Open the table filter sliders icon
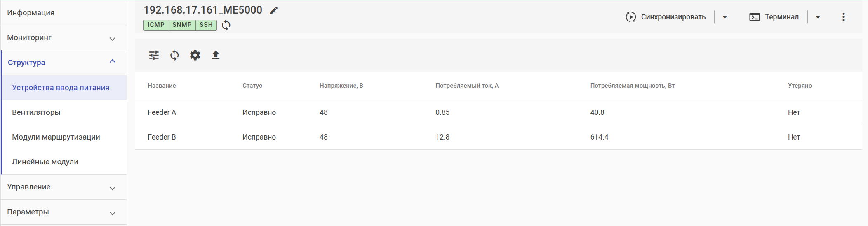Viewport: 868px width, 226px height. click(154, 55)
